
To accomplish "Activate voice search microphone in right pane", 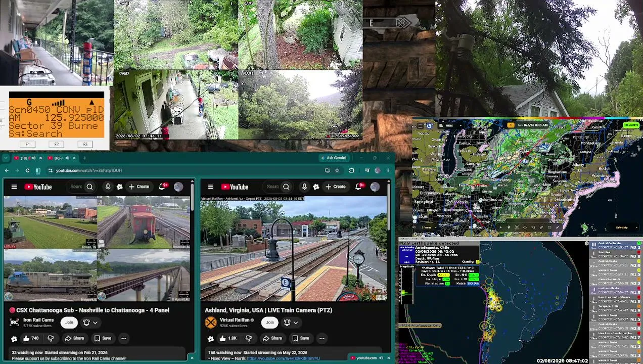I will (304, 187).
